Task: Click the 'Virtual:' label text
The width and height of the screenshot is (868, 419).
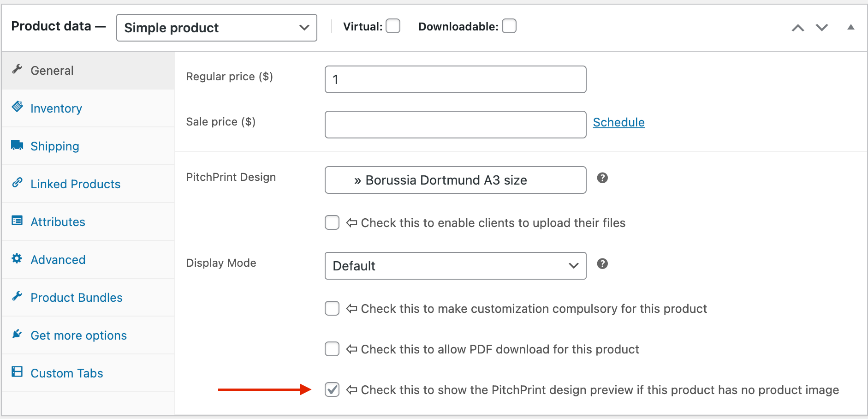Action: tap(363, 27)
